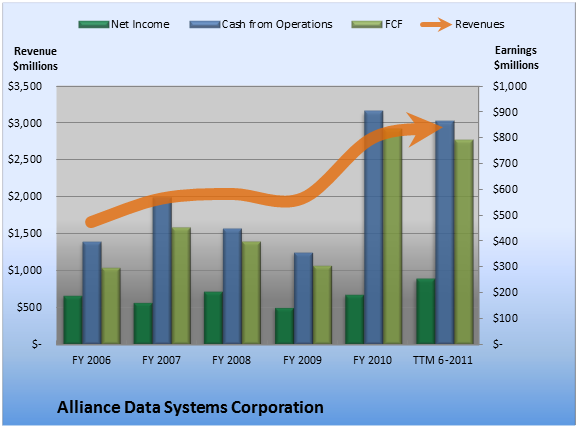Click the "$100" right axis value
This screenshot has width=577, height=427.
tap(506, 318)
